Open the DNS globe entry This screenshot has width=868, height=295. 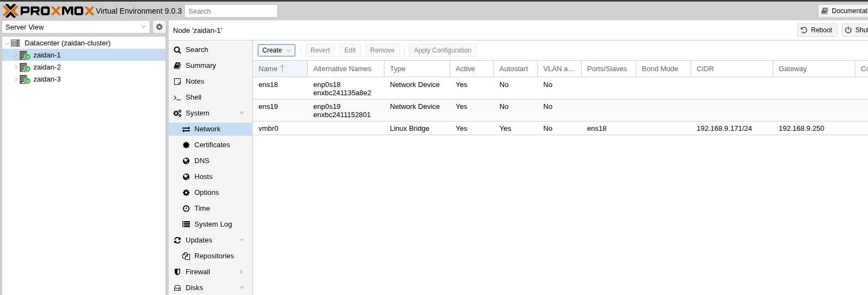(x=202, y=161)
